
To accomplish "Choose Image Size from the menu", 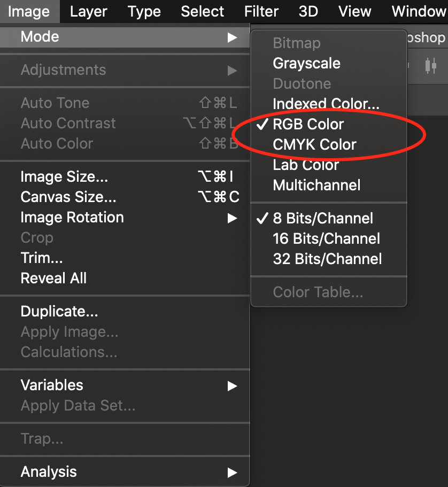I will click(64, 177).
